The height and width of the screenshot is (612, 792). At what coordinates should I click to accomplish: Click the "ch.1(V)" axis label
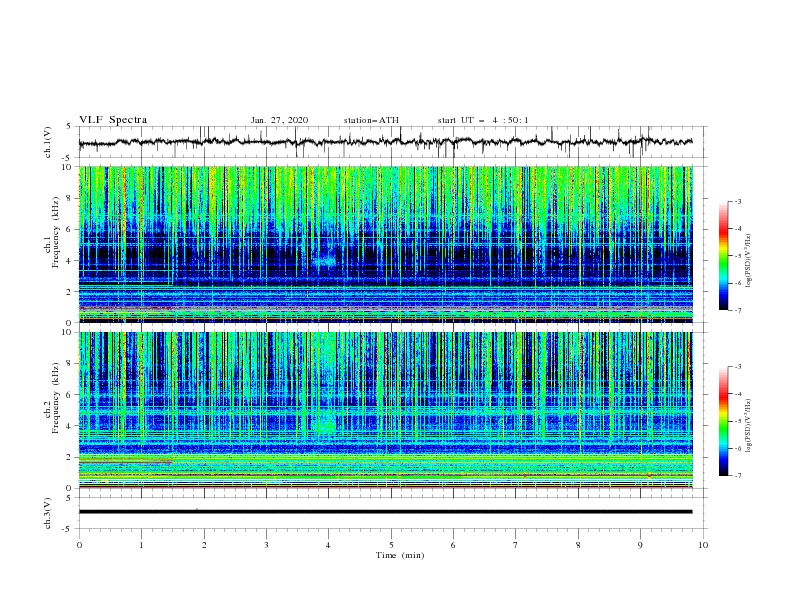coord(48,142)
